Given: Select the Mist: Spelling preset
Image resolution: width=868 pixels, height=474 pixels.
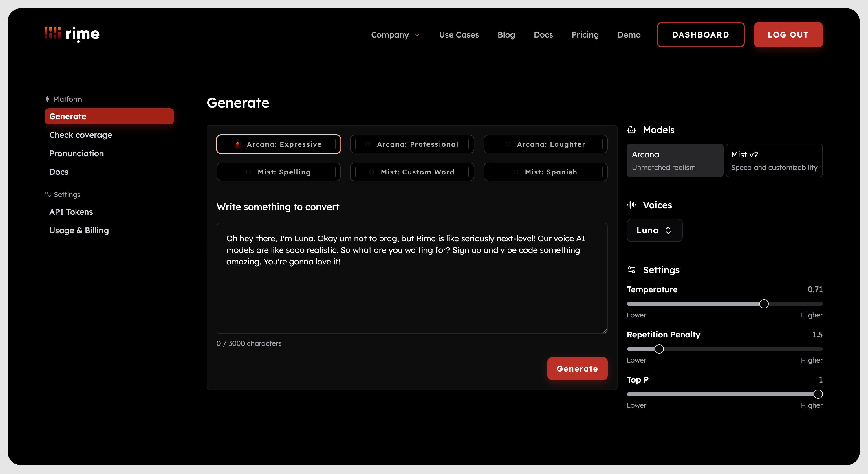Looking at the screenshot, I should (278, 172).
